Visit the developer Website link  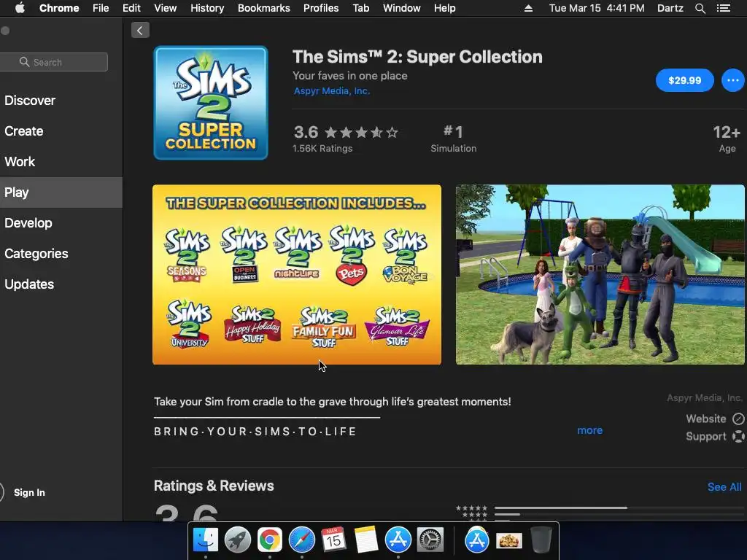pos(706,419)
